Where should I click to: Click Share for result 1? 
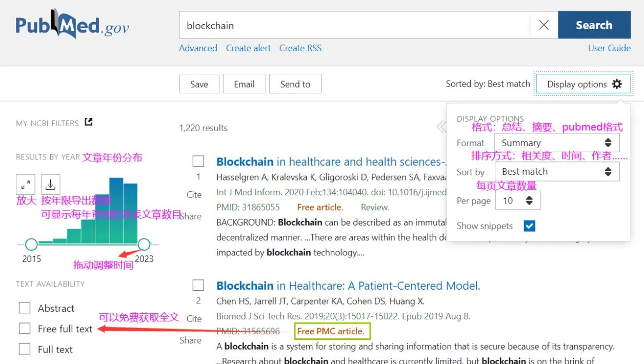(190, 216)
